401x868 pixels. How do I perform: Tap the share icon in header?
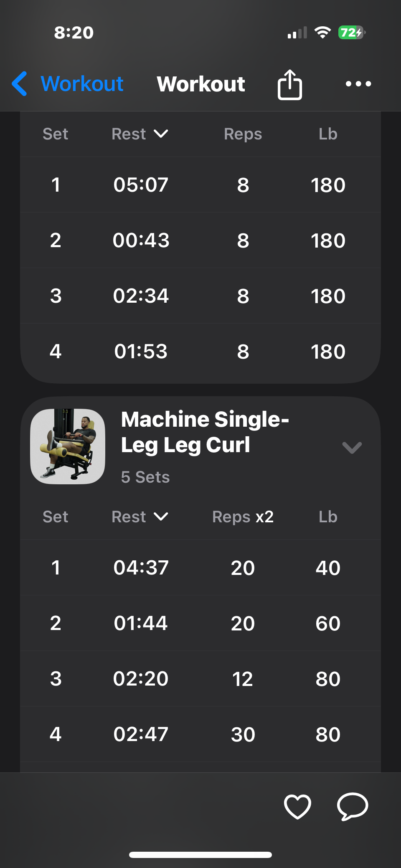pos(289,84)
